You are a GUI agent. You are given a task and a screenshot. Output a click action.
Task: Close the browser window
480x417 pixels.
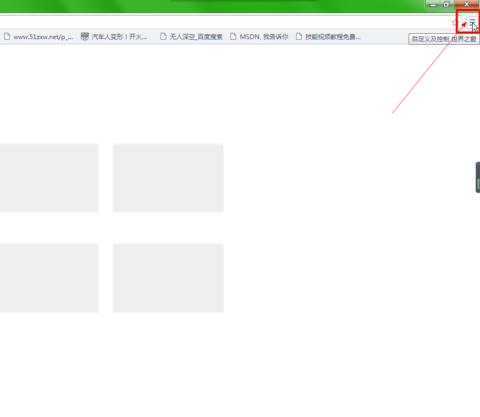coord(467,4)
